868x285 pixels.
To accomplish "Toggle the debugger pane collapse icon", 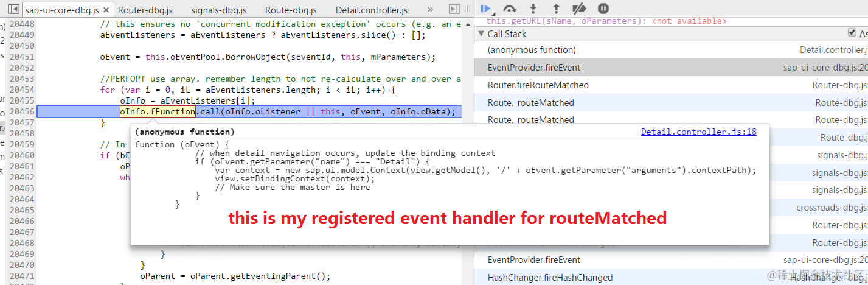I will pos(454,9).
